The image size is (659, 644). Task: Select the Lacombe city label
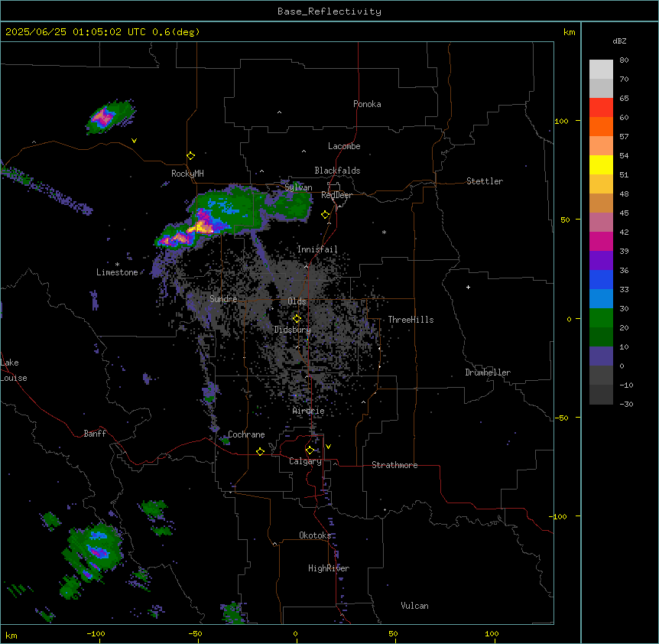pos(344,146)
